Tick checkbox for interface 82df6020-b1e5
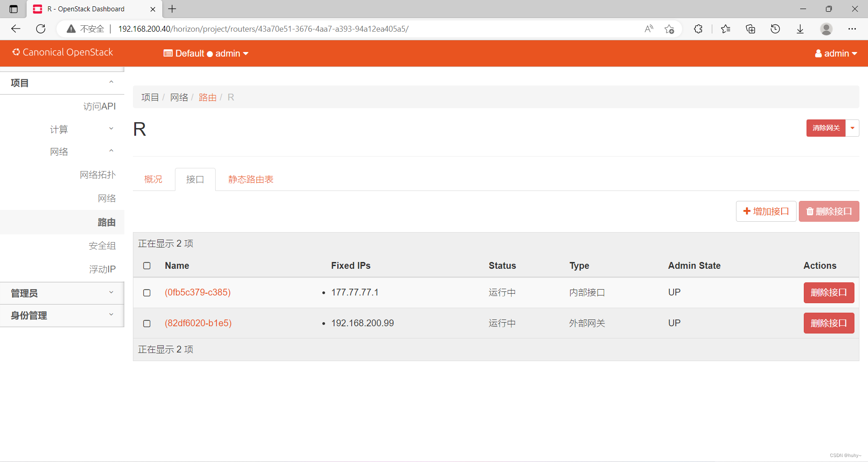868x462 pixels. [147, 324]
